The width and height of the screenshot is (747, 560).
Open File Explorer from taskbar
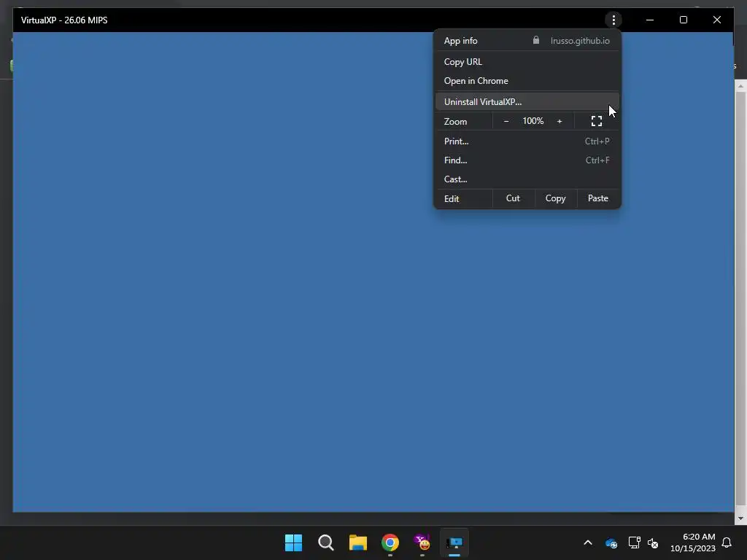click(357, 542)
